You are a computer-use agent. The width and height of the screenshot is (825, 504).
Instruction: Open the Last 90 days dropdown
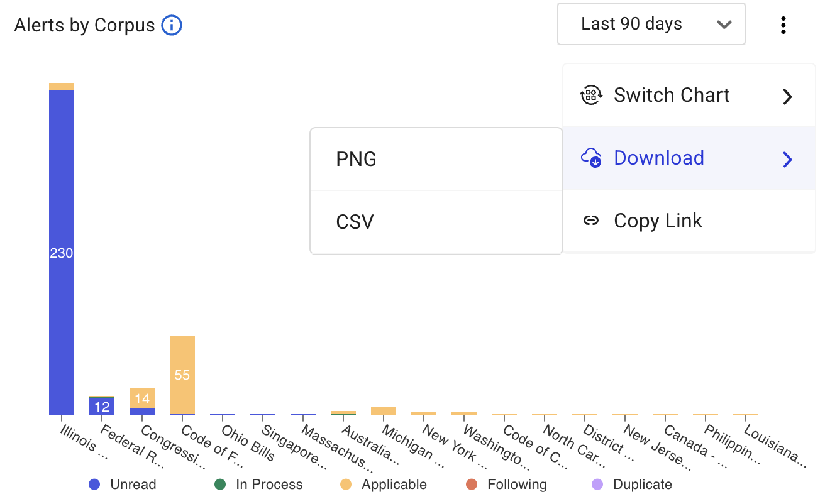click(x=651, y=25)
